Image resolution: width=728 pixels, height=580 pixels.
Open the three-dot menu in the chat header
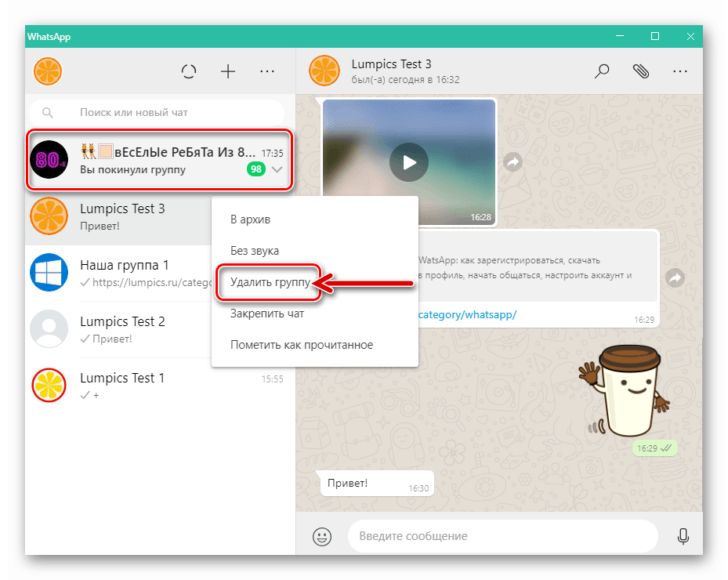[x=679, y=71]
